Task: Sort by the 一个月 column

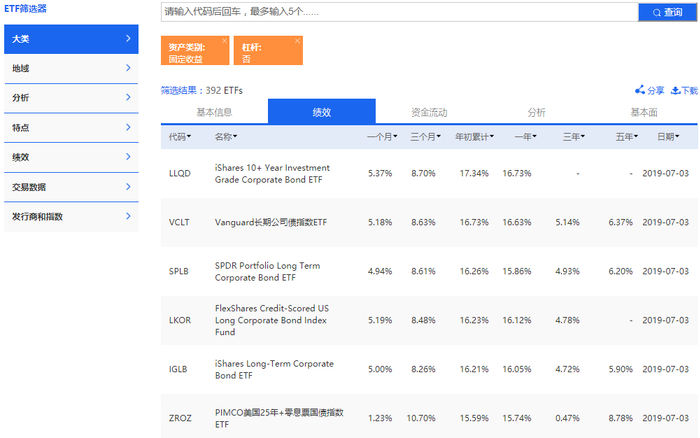Action: [382, 137]
